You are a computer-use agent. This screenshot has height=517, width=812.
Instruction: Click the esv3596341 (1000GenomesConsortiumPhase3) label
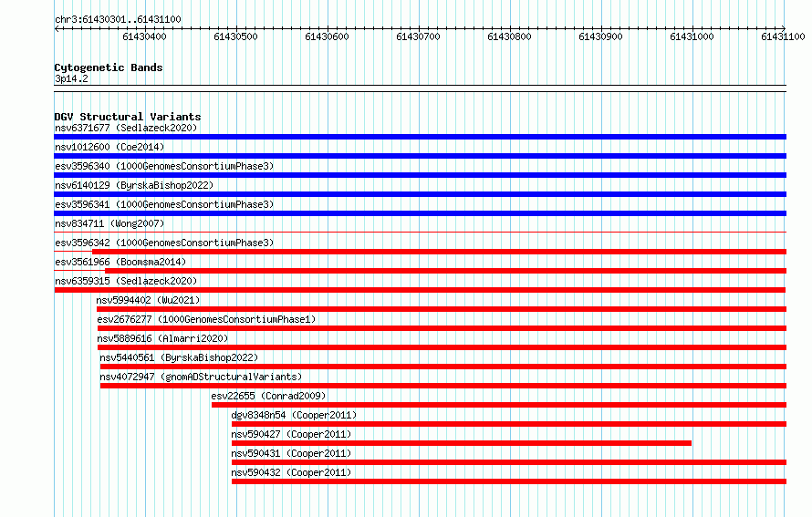click(164, 204)
